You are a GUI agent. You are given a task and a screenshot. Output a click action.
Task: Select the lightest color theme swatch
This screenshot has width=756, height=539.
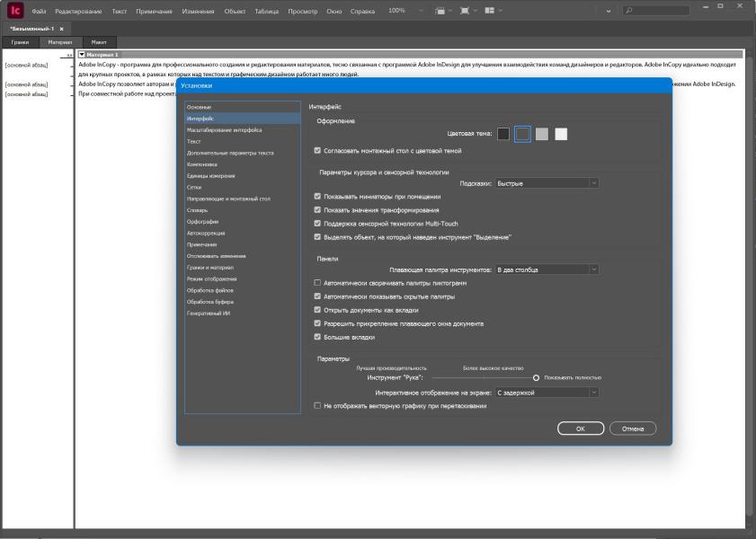[561, 134]
